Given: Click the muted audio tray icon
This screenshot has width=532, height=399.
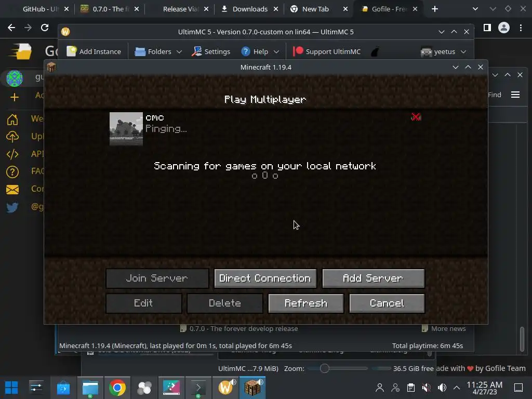Looking at the screenshot, I should coord(427,388).
